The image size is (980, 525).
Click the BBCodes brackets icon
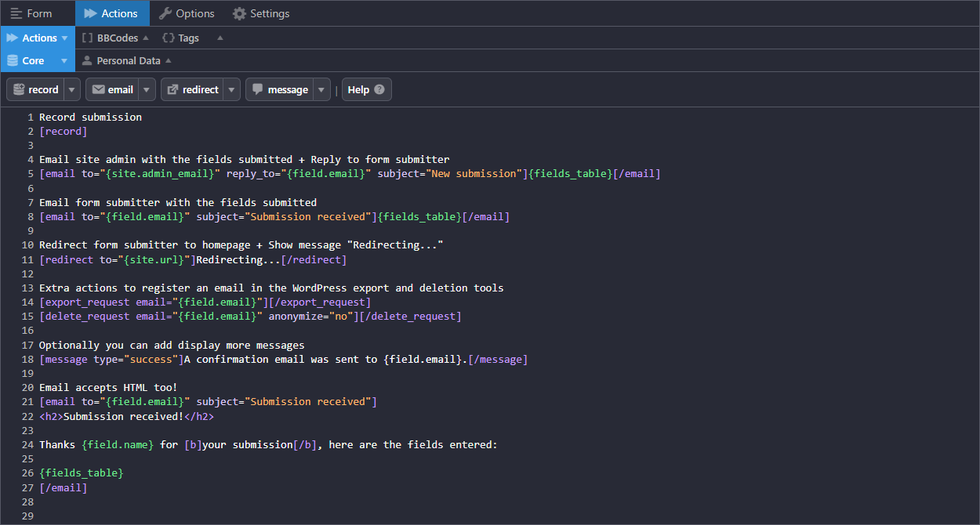tap(86, 37)
